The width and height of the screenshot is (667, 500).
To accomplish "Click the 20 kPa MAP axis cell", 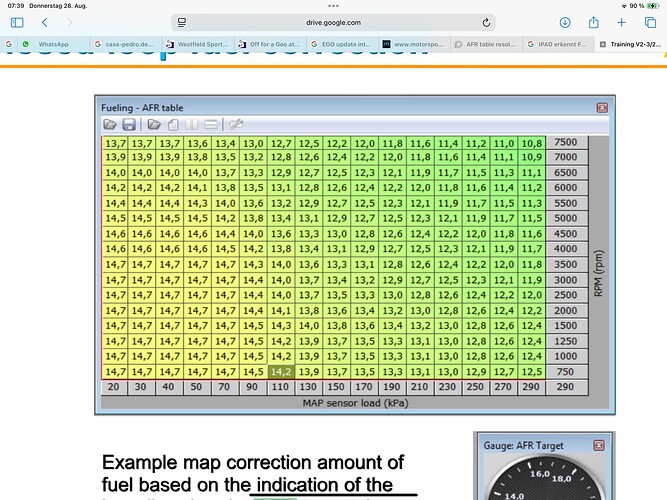I will 114,387.
